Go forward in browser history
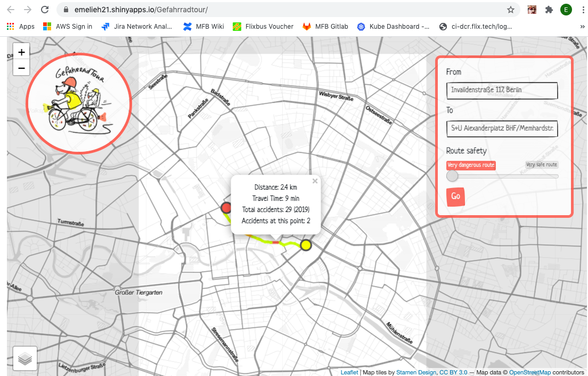 pos(28,10)
